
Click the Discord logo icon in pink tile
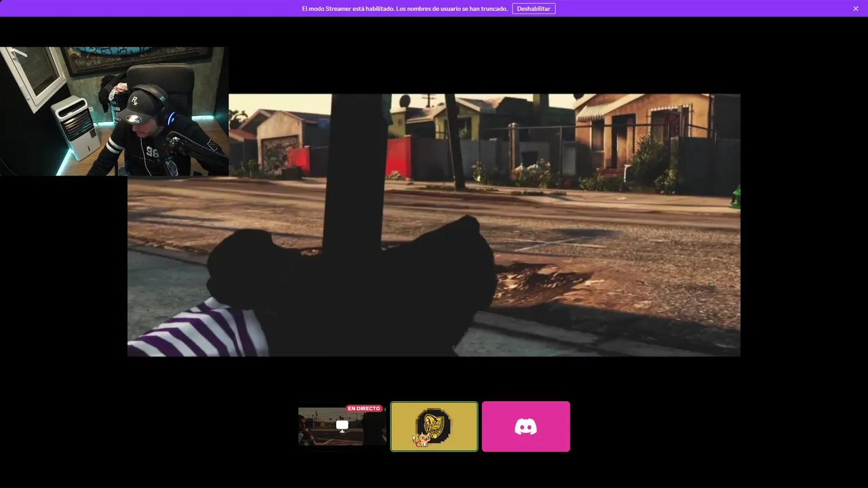pos(526,426)
